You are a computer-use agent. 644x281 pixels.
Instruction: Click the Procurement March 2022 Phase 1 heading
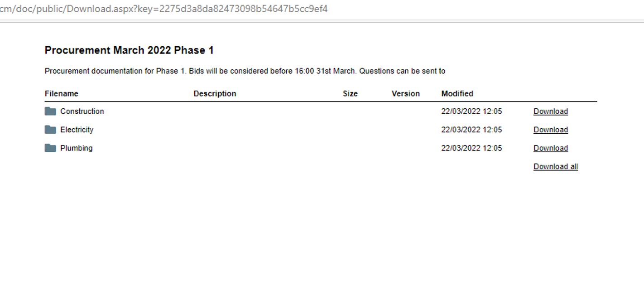(129, 50)
